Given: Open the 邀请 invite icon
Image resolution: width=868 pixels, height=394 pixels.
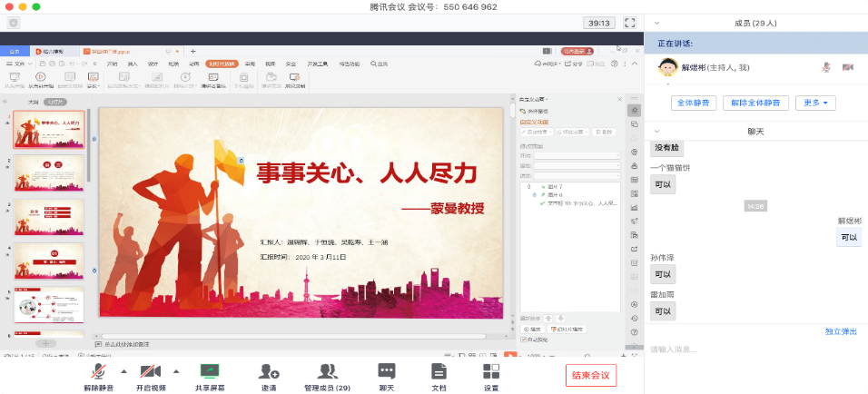Looking at the screenshot, I should 269,371.
